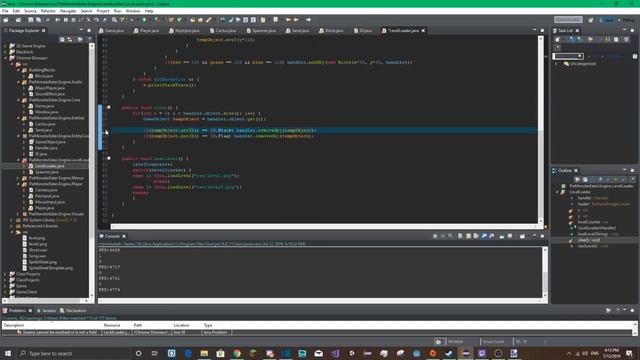Select MouseInput.java in Package Explorer
The width and height of the screenshot is (640, 360).
47,202
